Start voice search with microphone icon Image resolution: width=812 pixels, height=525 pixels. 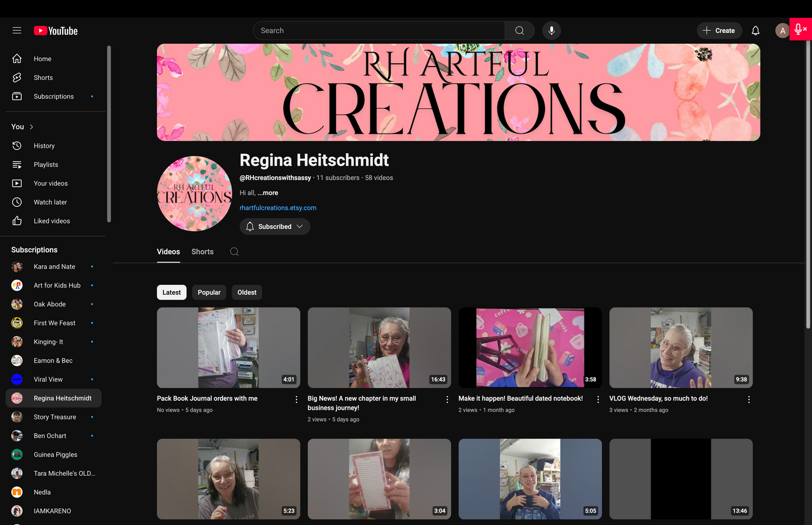[x=551, y=31]
